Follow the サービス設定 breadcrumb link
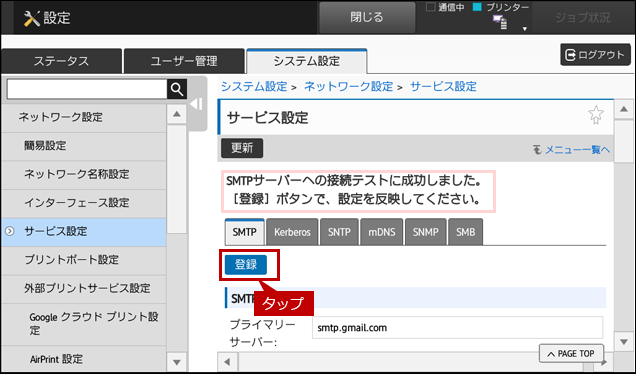636x374 pixels. click(443, 86)
